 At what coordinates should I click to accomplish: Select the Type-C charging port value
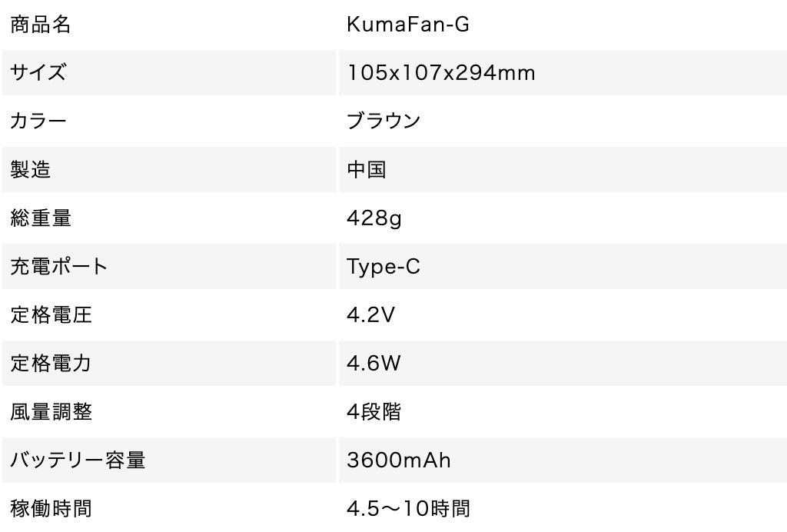(384, 267)
